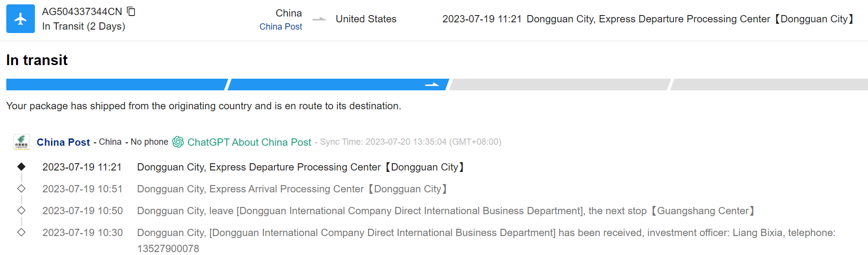The width and height of the screenshot is (868, 255).
Task: Click the airplane marker on the progress bar
Action: (x=432, y=85)
